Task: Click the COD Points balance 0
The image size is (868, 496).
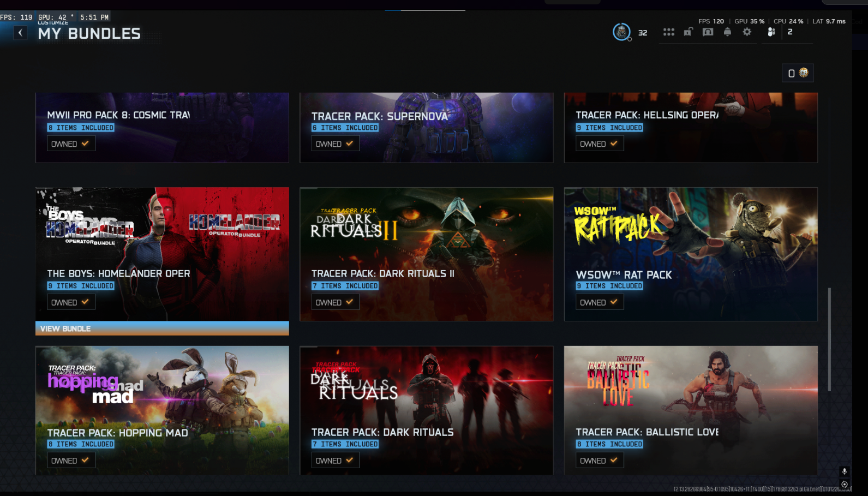Action: pyautogui.click(x=792, y=73)
